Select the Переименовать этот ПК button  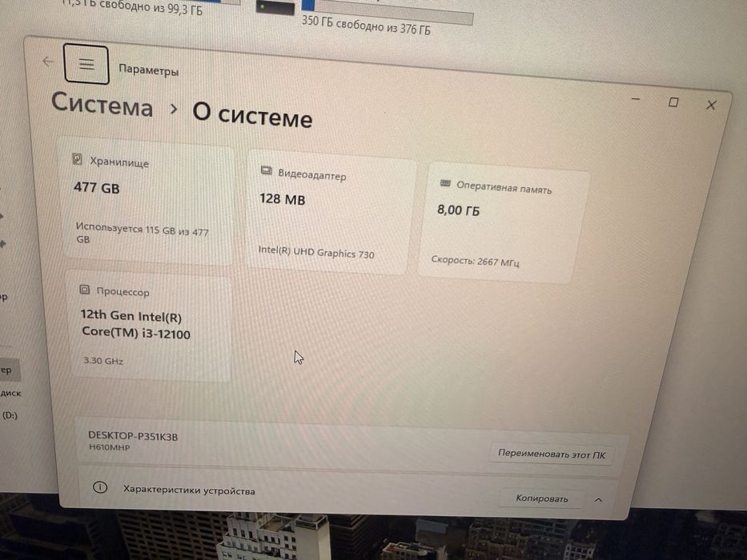coord(552,454)
